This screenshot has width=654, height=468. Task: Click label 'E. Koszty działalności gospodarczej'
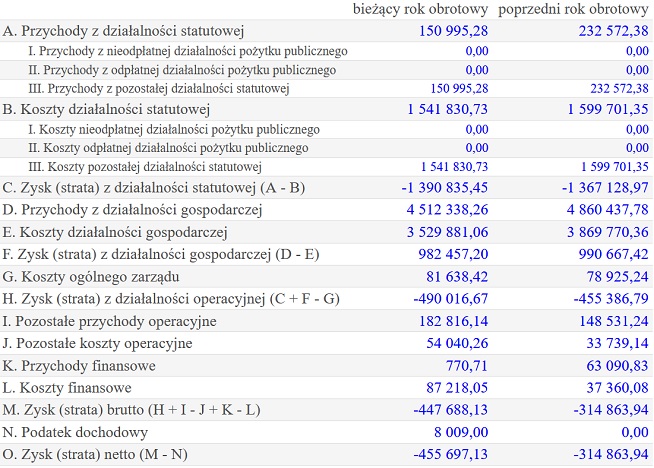(115, 232)
